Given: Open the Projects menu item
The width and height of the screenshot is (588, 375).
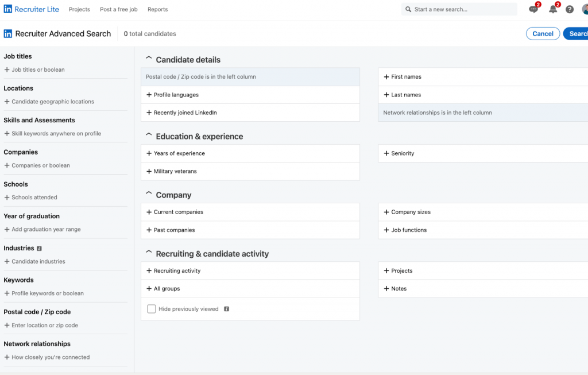Looking at the screenshot, I should (x=79, y=9).
